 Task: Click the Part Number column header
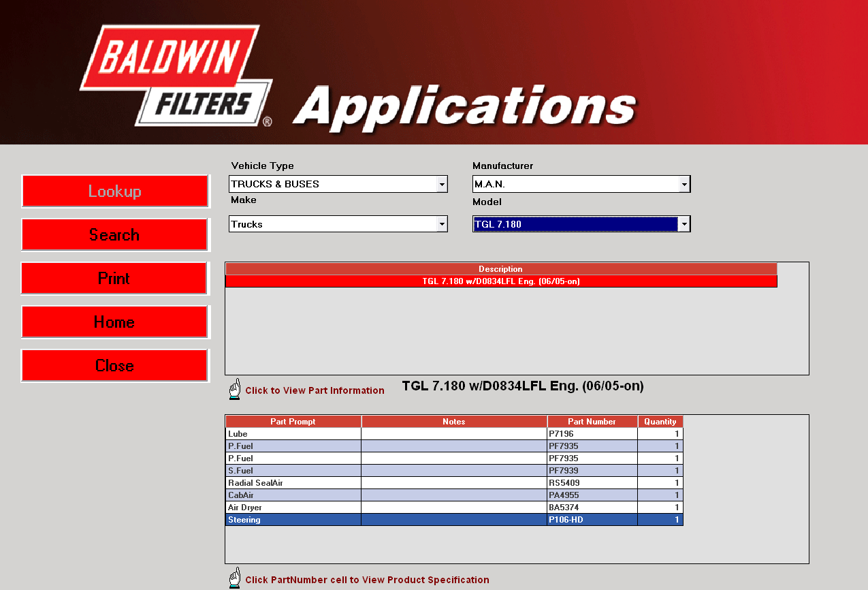[592, 422]
